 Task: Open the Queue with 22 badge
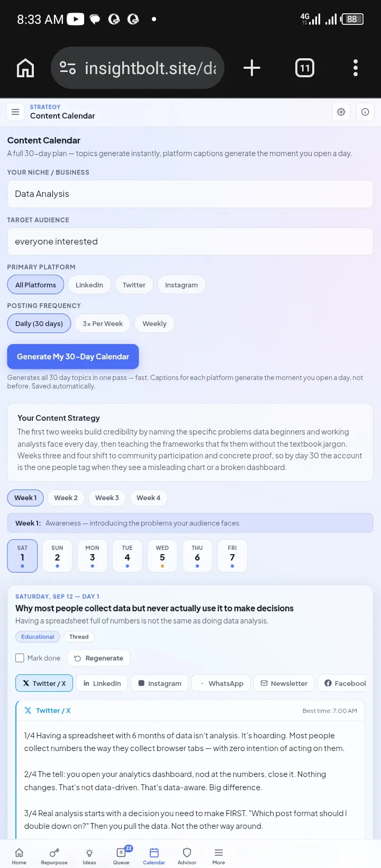pos(121,855)
